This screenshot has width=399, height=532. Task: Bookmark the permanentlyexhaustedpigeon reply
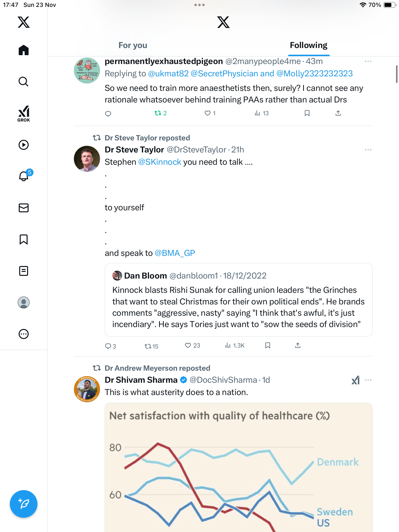[x=307, y=113]
